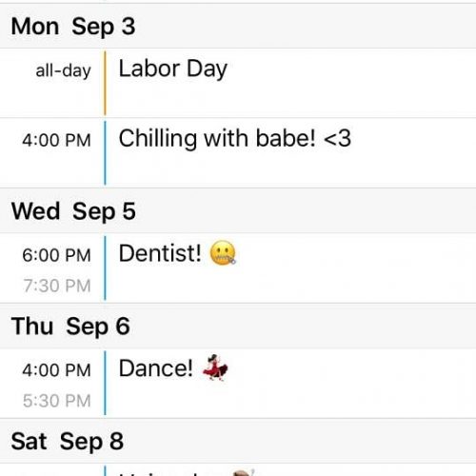Select the Sat Sep 8 date header
This screenshot has width=476, height=476.
(x=68, y=442)
